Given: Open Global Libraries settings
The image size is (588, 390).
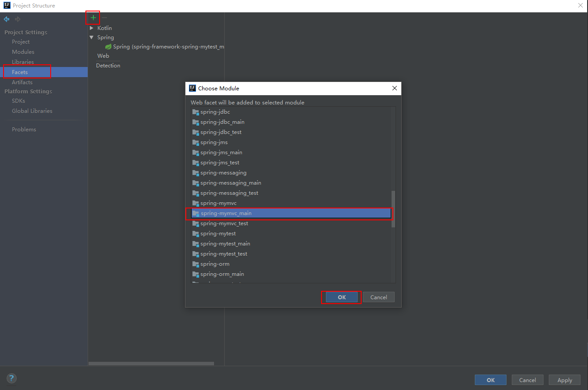Looking at the screenshot, I should point(32,111).
